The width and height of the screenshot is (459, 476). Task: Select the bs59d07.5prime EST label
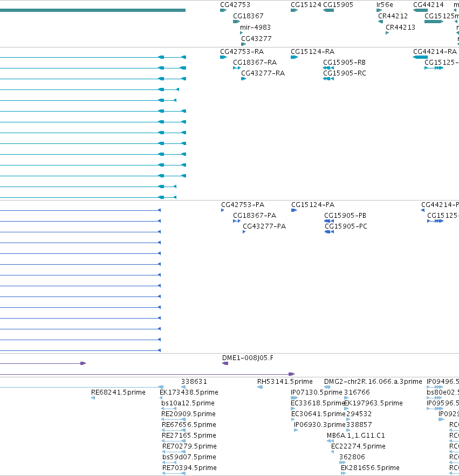point(189,457)
